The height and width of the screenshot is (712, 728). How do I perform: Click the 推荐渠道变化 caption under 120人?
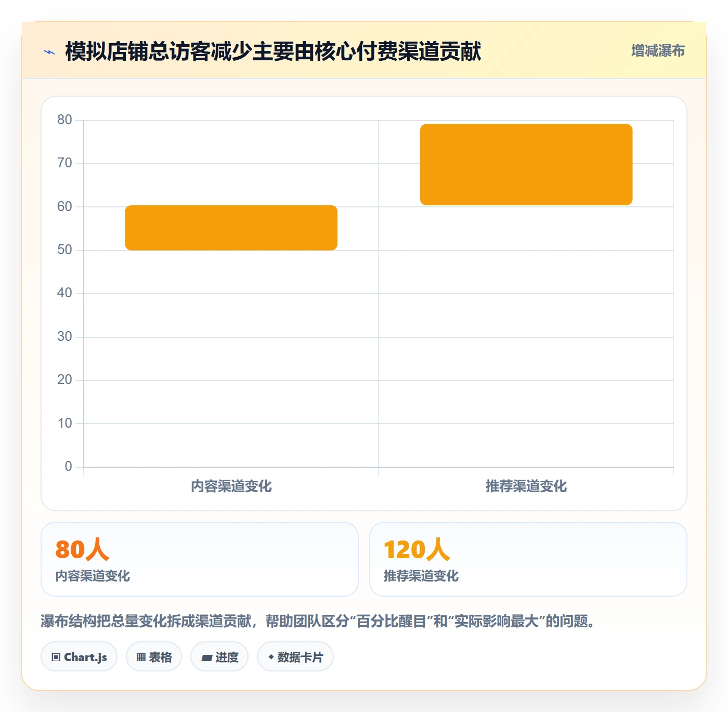click(x=421, y=576)
